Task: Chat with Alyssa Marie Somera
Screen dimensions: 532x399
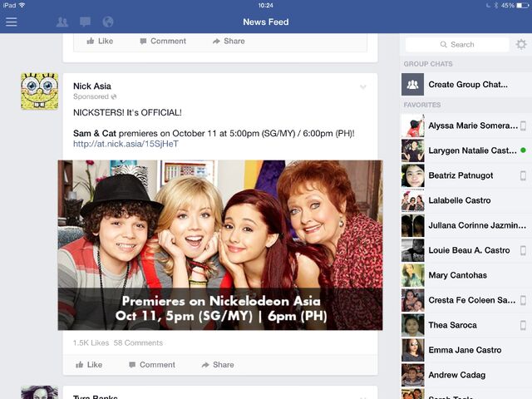Action: tap(466, 126)
